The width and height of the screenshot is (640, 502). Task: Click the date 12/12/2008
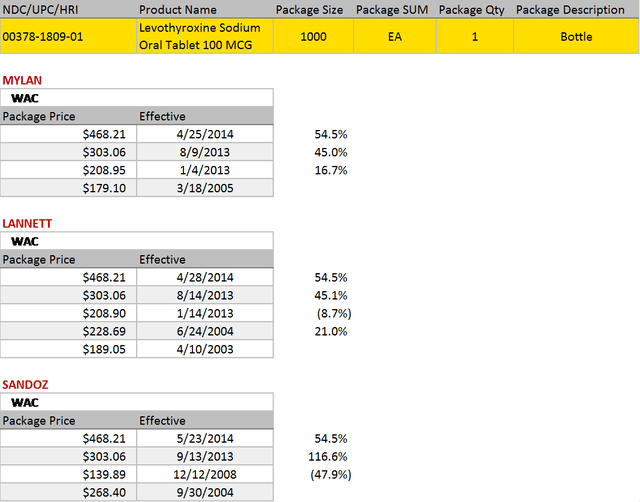click(205, 474)
